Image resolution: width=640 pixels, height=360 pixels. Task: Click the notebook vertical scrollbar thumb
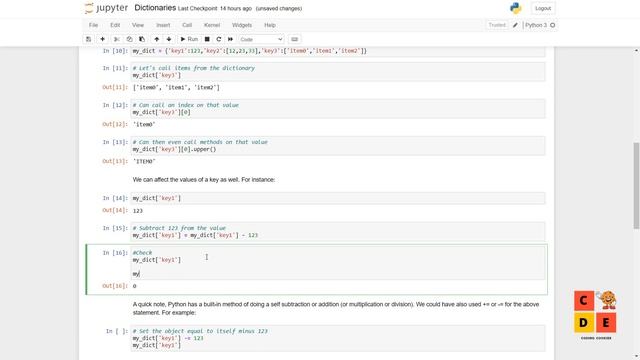[636, 186]
